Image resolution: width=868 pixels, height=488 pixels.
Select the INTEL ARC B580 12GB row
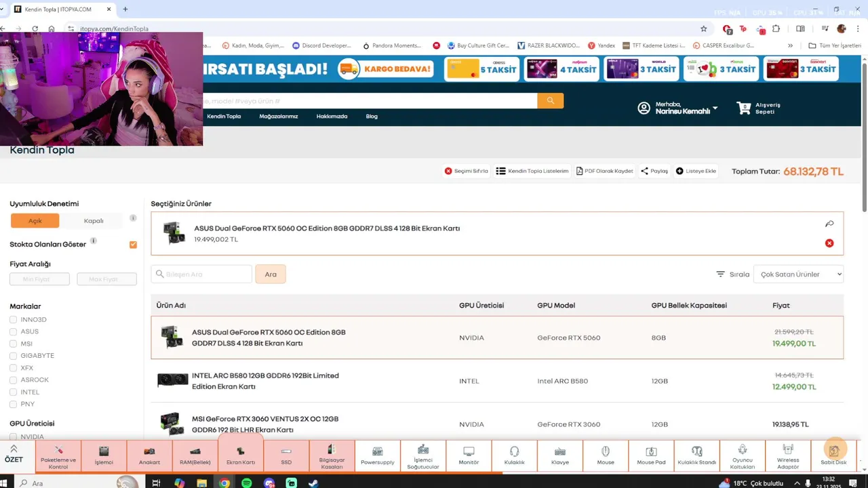(497, 381)
